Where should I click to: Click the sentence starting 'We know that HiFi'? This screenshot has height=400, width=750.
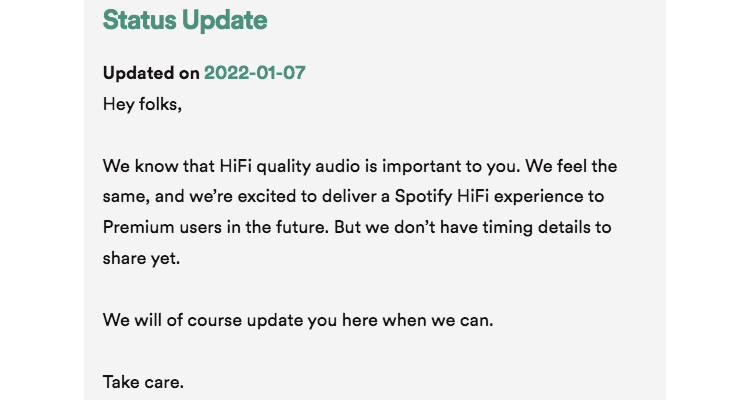[x=312, y=167]
